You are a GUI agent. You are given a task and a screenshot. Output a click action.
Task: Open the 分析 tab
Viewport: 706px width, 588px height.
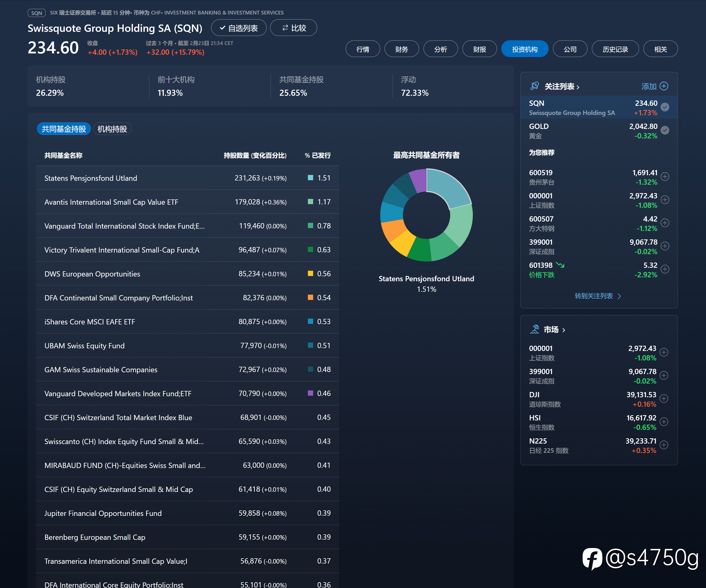point(441,49)
